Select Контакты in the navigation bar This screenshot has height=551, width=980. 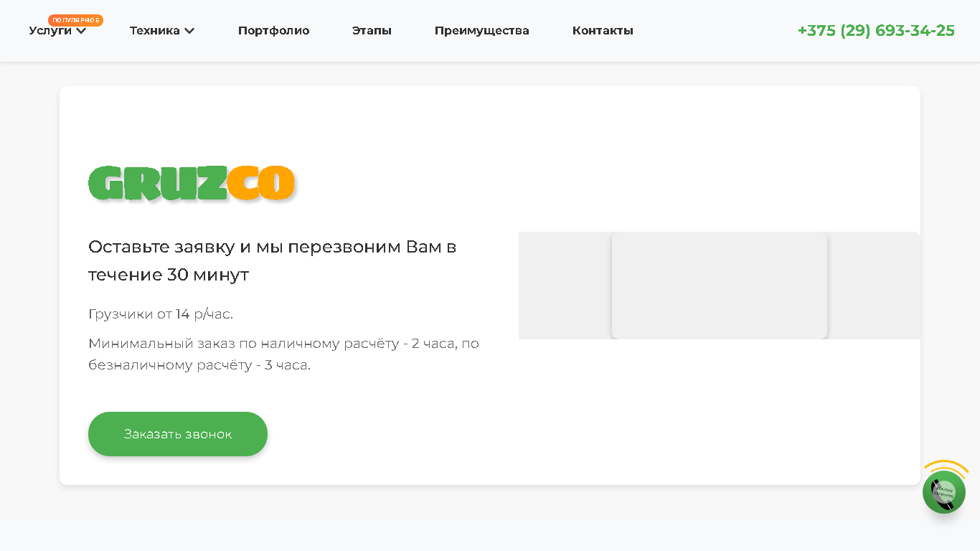point(603,30)
